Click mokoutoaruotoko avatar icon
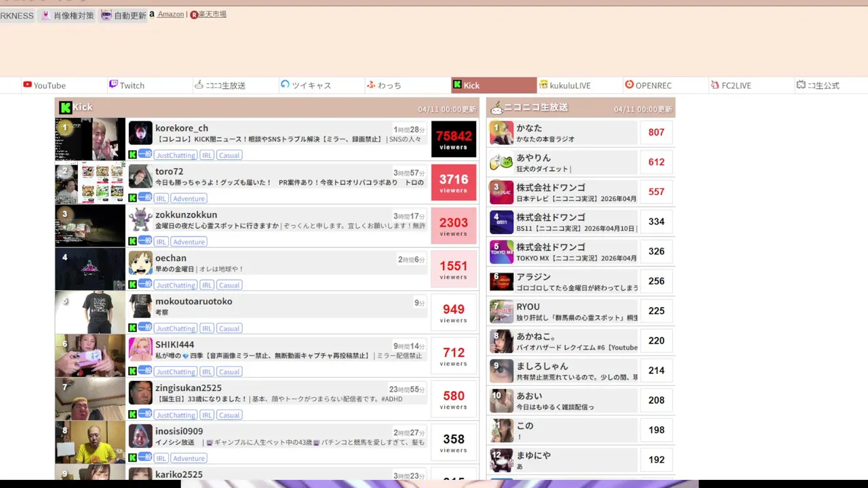This screenshot has width=868, height=488. click(x=140, y=306)
